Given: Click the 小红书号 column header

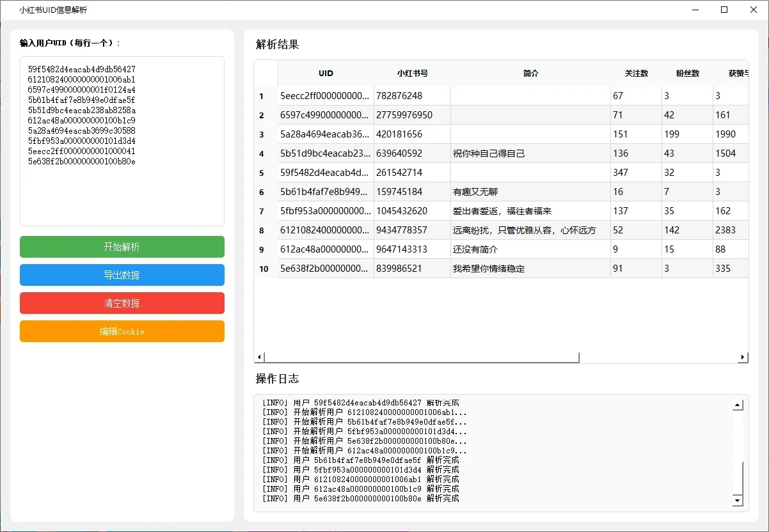Looking at the screenshot, I should tap(413, 74).
